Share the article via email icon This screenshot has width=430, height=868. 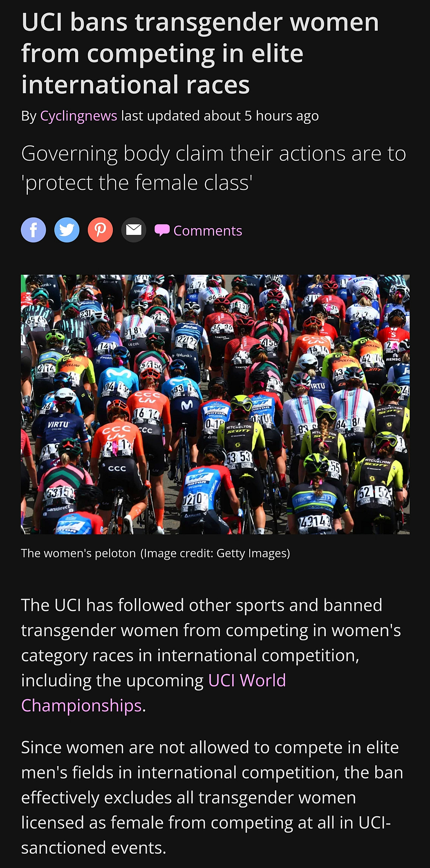pyautogui.click(x=134, y=230)
